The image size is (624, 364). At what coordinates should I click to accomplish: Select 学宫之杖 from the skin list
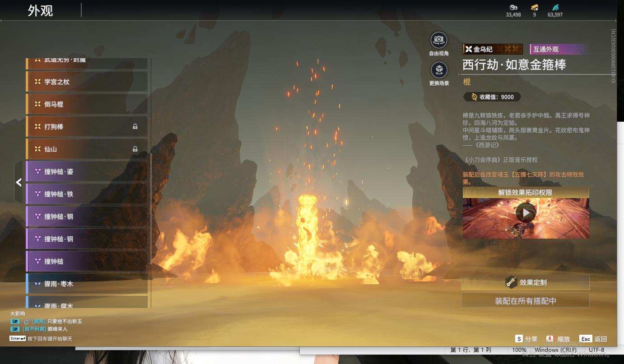click(87, 82)
